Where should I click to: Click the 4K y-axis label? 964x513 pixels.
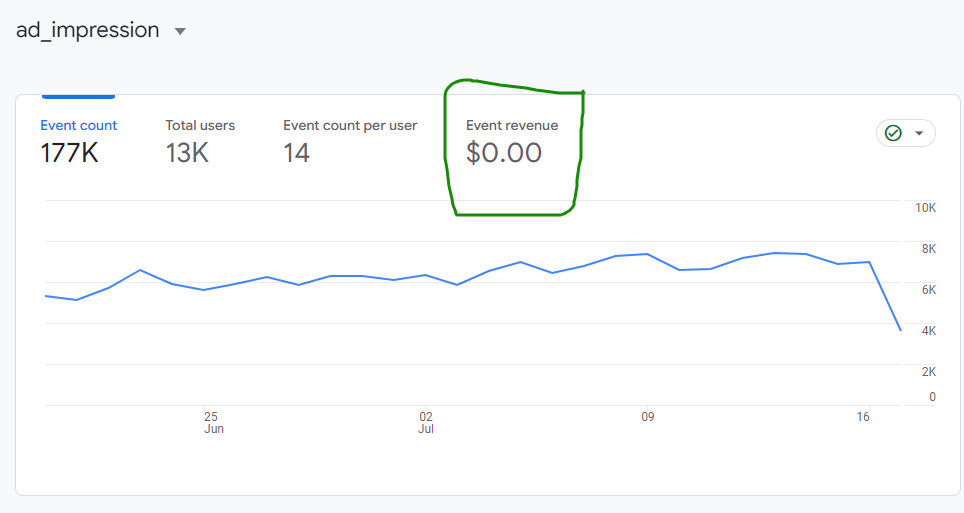coord(928,331)
